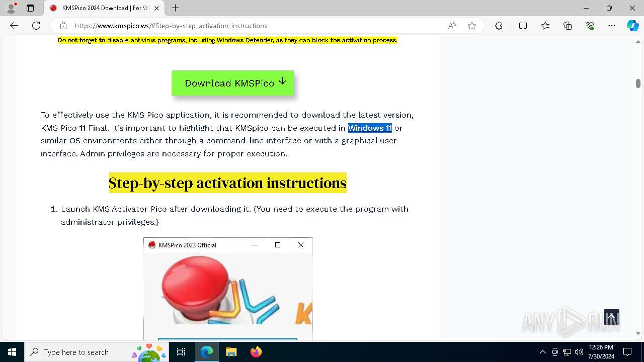Open a new tab with plus button
This screenshot has height=362, width=644.
[175, 8]
